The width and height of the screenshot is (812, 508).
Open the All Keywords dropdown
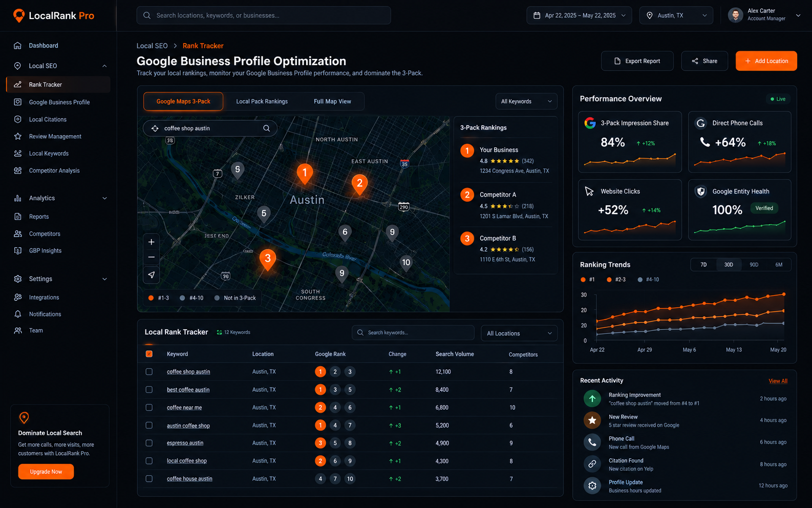pyautogui.click(x=526, y=101)
